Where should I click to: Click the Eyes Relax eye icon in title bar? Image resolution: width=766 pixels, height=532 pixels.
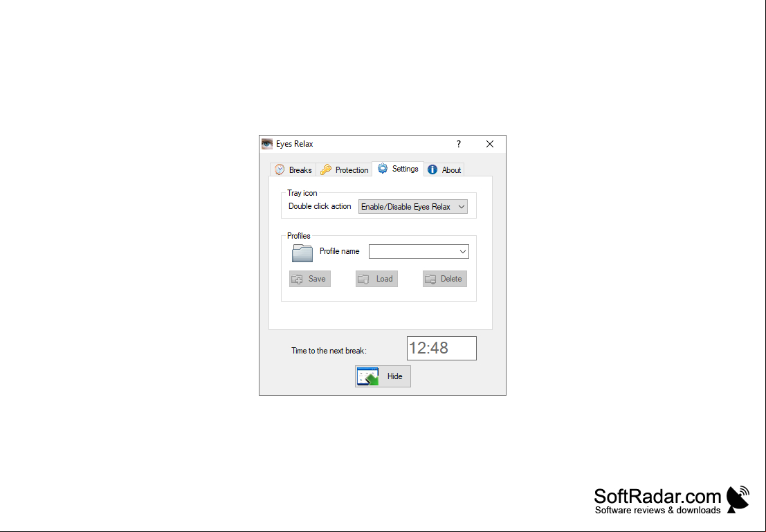coord(266,144)
